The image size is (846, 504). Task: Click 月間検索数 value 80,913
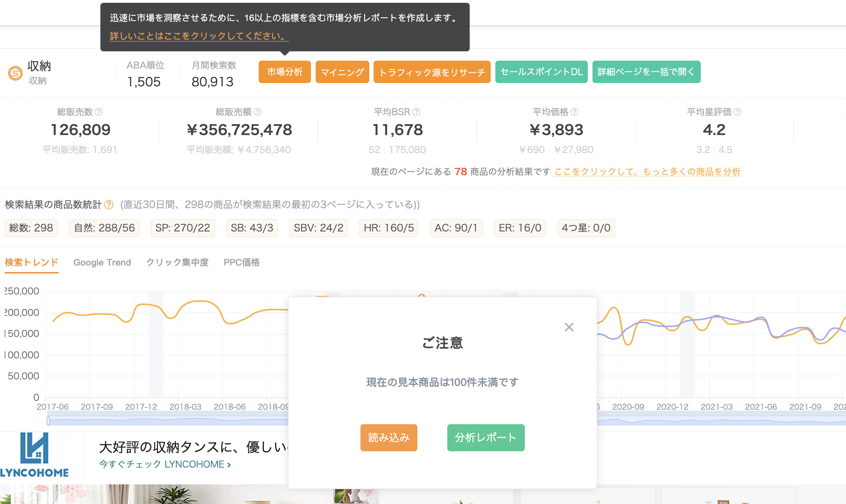tap(212, 82)
